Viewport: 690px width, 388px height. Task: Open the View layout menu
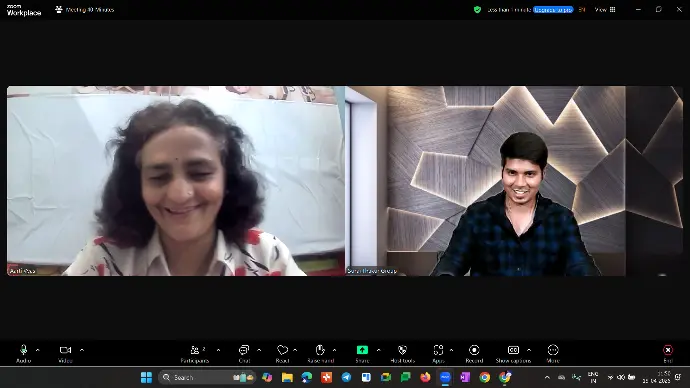point(605,9)
